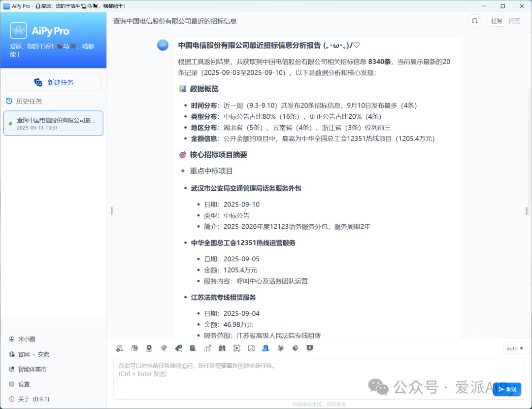Screen dimensions: 532x409
Task: Switch to the 问答 tab
Action: pyautogui.click(x=514, y=21)
